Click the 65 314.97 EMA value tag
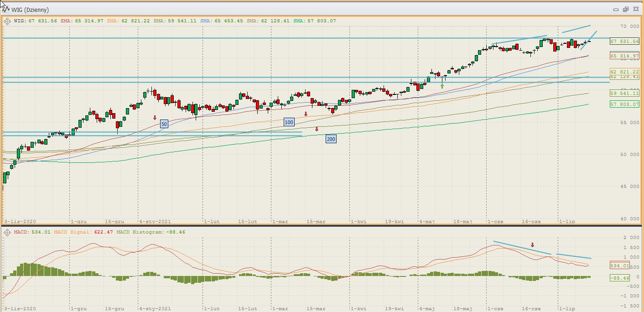Viewport: 644px width, 312px height. (x=624, y=56)
